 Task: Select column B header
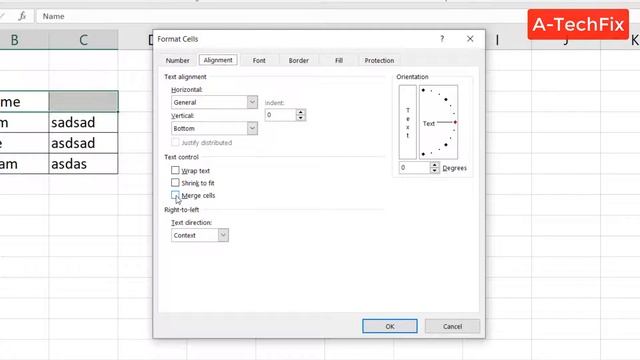(x=24, y=40)
